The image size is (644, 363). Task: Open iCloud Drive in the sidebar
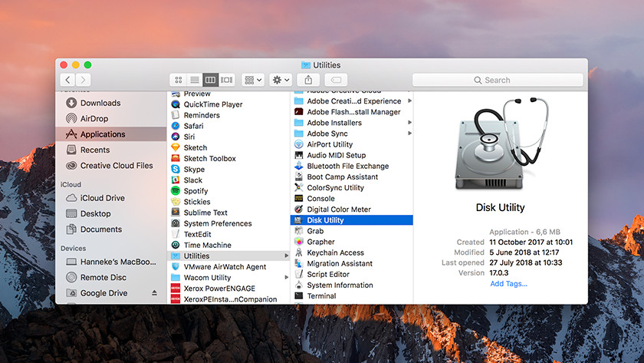coord(111,198)
